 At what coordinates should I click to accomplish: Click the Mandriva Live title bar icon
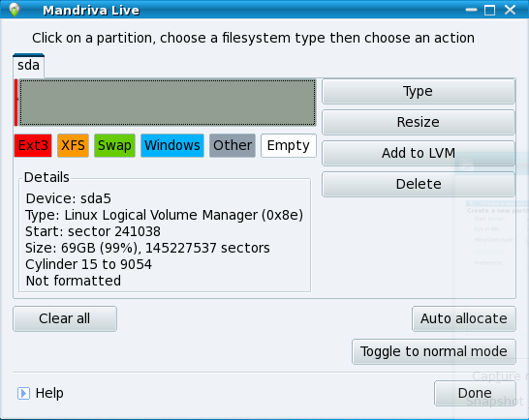tap(15, 10)
